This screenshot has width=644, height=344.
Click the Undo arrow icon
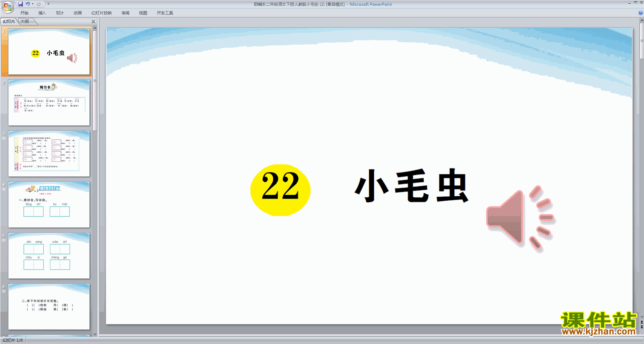(28, 4)
